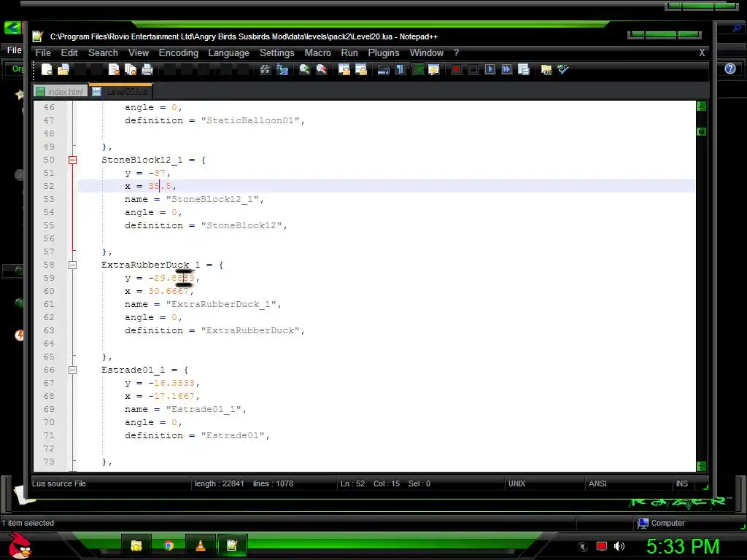The height and width of the screenshot is (560, 747).
Task: Click the 'Lua source File' status text
Action: tap(59, 484)
